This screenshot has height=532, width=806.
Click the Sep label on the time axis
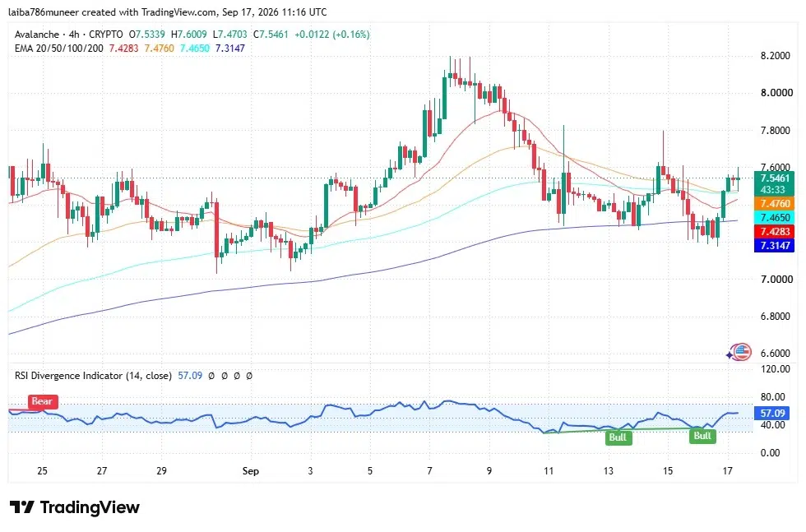[250, 471]
